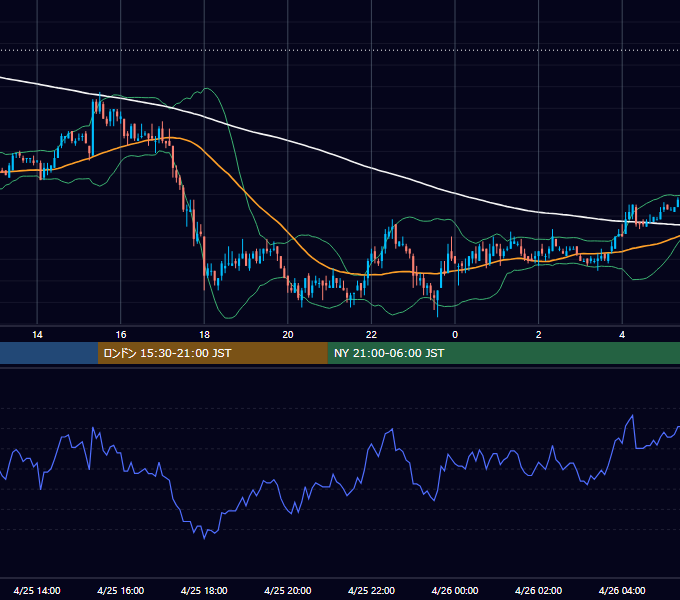Select the ロンドン 15:30-21:00 JST session band
Image resolution: width=680 pixels, height=600 pixels.
(x=212, y=353)
